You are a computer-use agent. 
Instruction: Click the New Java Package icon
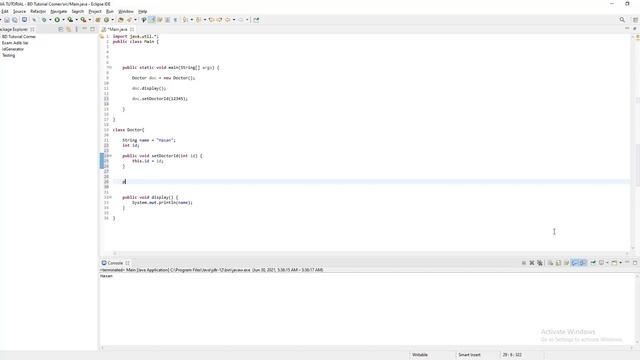pos(98,20)
